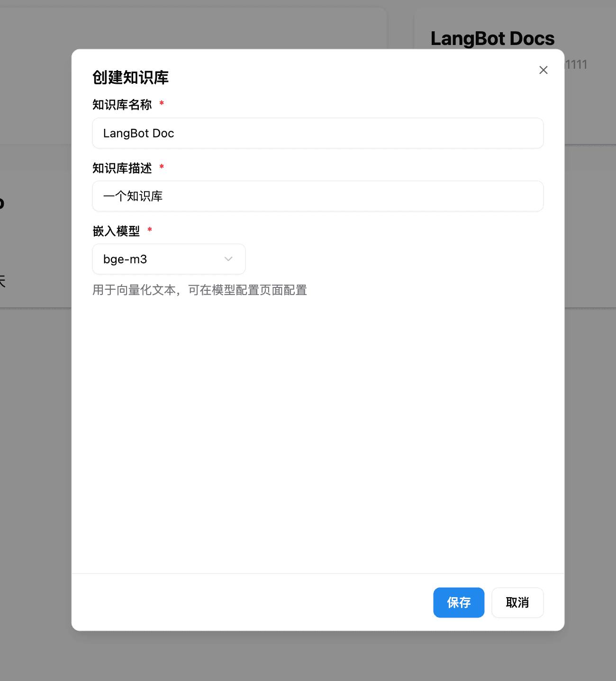Click the 嵌入模型 field label

pos(116,231)
